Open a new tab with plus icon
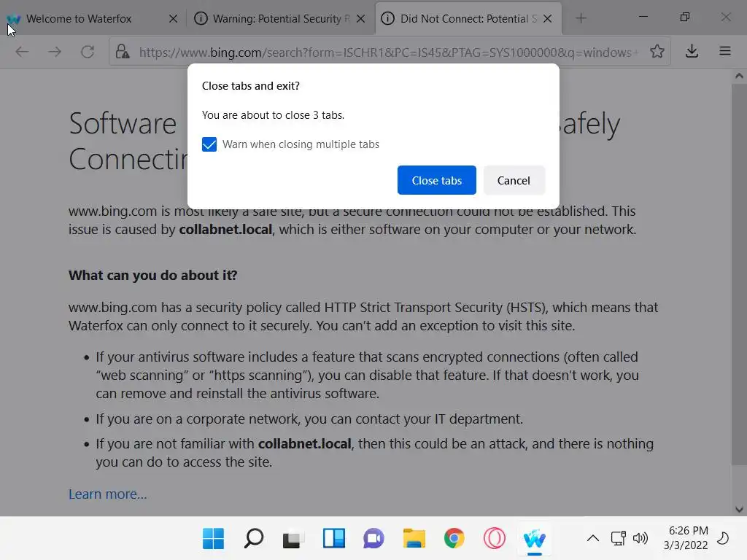This screenshot has width=747, height=560. point(581,18)
